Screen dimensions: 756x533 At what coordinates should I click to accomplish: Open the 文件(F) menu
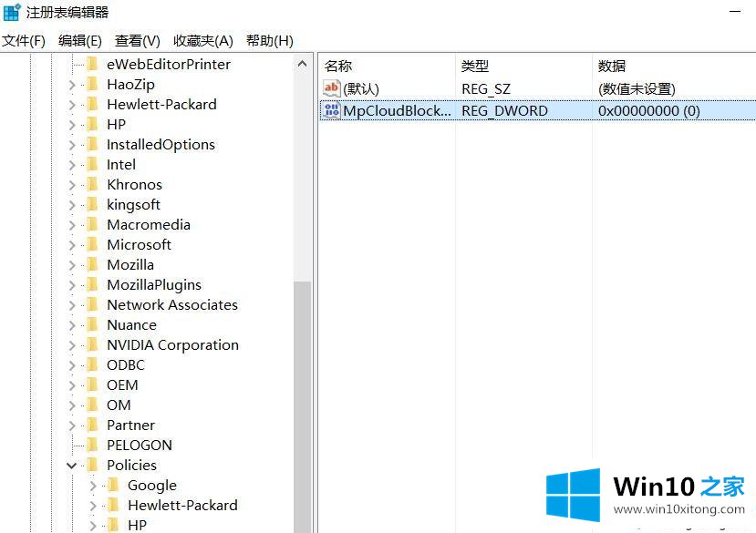pyautogui.click(x=24, y=41)
